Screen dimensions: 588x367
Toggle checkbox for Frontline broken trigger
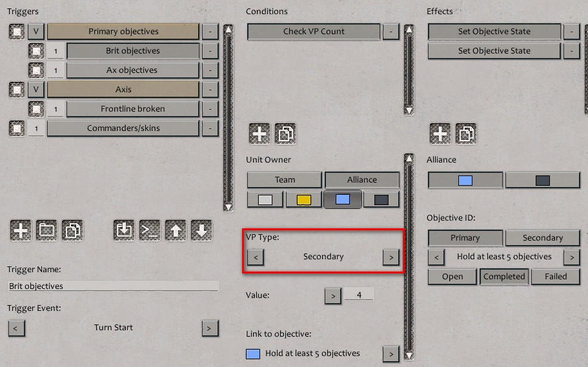pyautogui.click(x=36, y=109)
